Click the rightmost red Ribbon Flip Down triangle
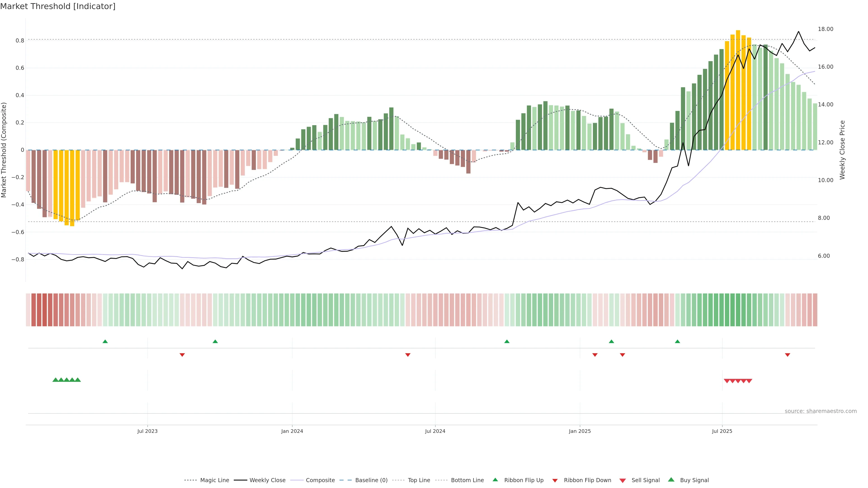 [788, 355]
